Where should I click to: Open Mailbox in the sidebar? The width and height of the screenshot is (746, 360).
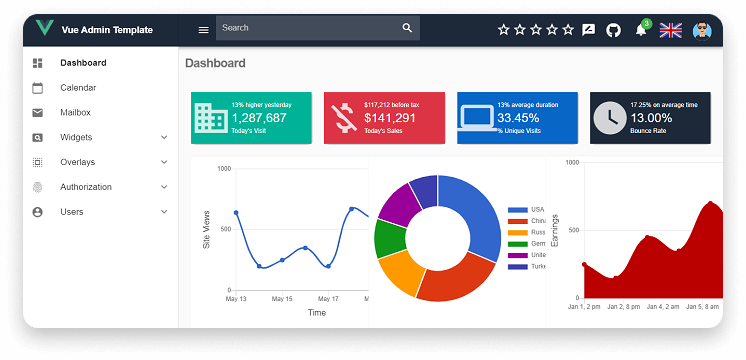[x=75, y=113]
